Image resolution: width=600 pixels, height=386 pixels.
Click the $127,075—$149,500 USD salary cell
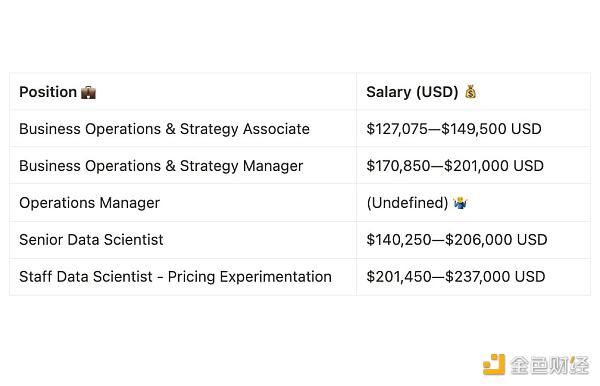(x=454, y=129)
